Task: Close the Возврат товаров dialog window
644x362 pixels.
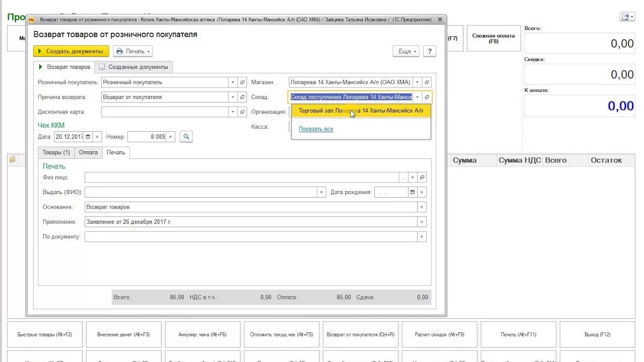Action: pyautogui.click(x=440, y=20)
